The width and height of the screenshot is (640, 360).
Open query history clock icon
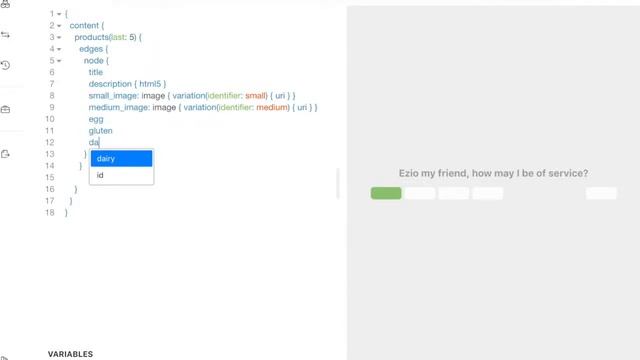(x=5, y=65)
